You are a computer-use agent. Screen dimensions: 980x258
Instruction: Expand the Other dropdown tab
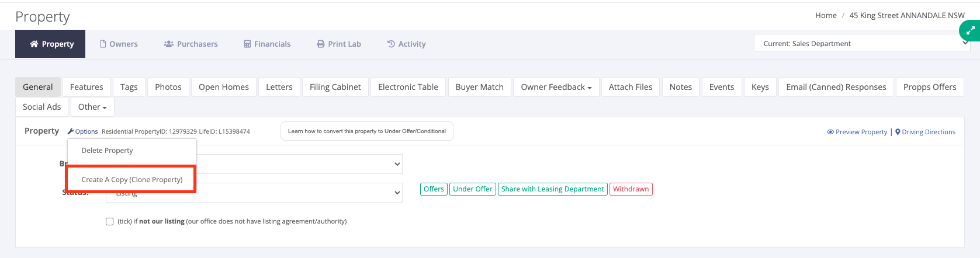point(92,107)
